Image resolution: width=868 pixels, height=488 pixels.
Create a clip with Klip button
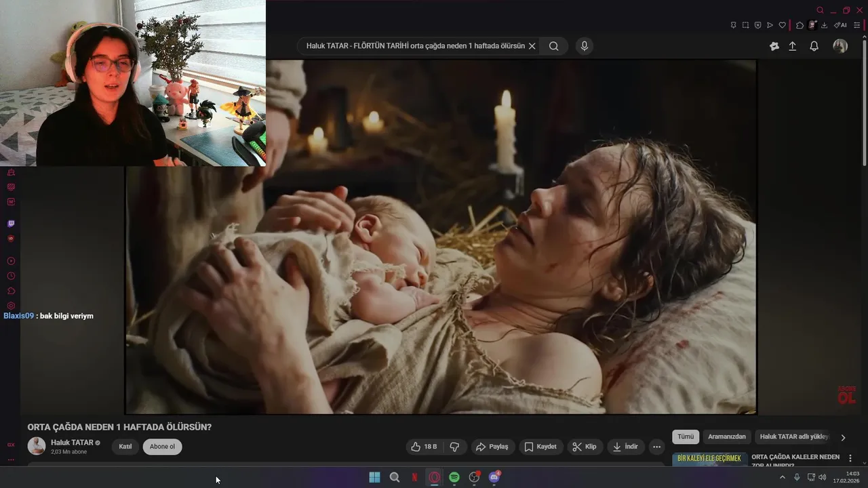(x=585, y=447)
